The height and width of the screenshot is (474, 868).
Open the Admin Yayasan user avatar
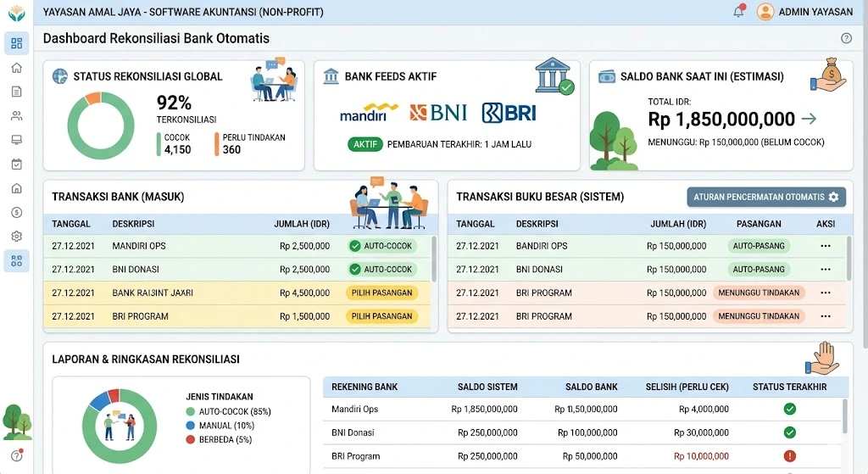click(x=765, y=12)
